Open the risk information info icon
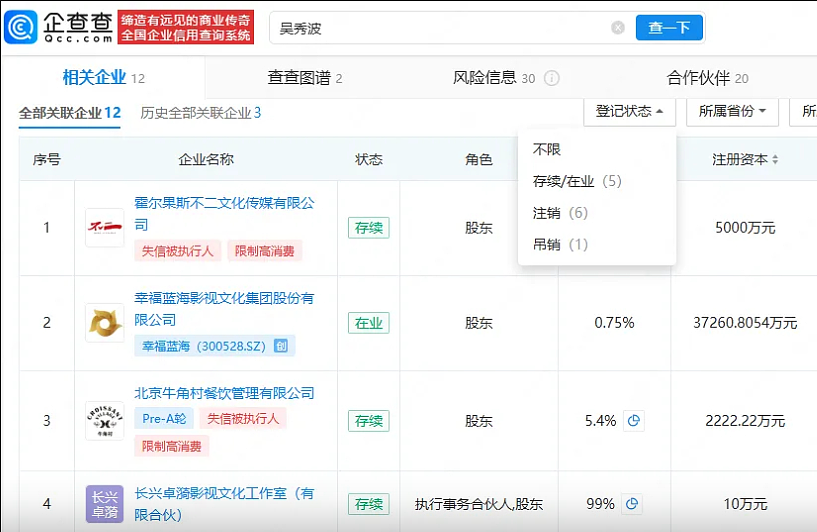Image resolution: width=817 pixels, height=532 pixels. pyautogui.click(x=551, y=78)
